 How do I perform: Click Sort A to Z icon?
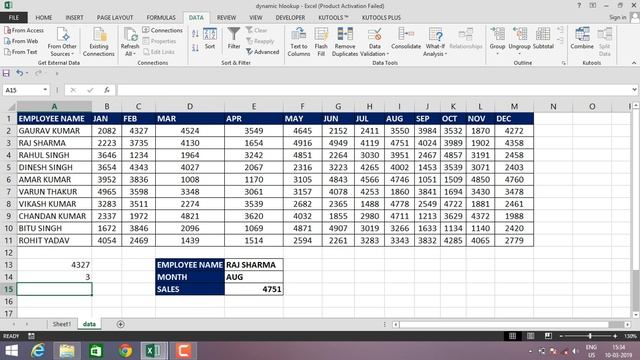(x=195, y=33)
